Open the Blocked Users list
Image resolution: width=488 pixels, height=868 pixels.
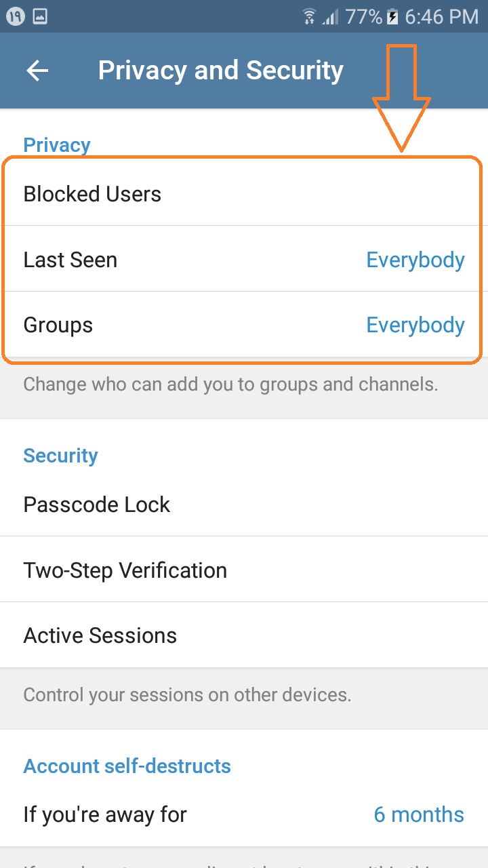click(92, 195)
